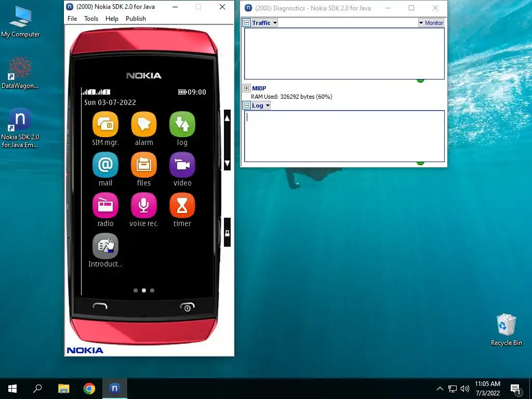532x399 pixels.
Task: Open the Introduct... app icon
Action: [105, 246]
